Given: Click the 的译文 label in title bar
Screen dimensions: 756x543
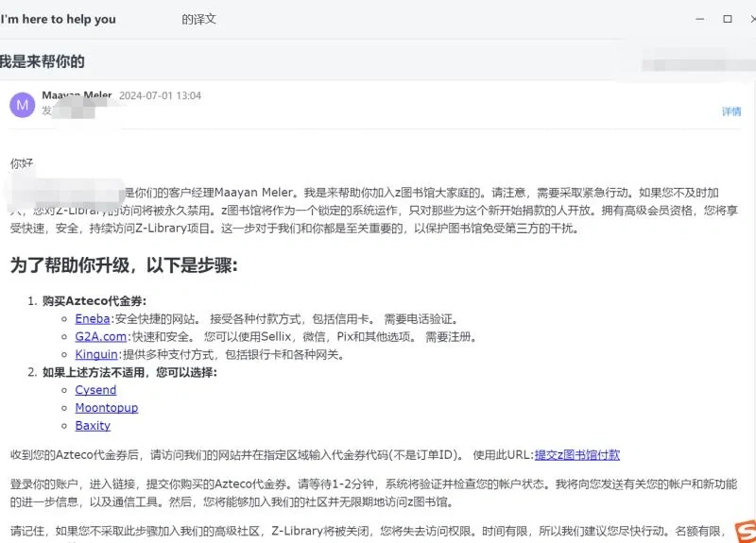Looking at the screenshot, I should pos(198,19).
